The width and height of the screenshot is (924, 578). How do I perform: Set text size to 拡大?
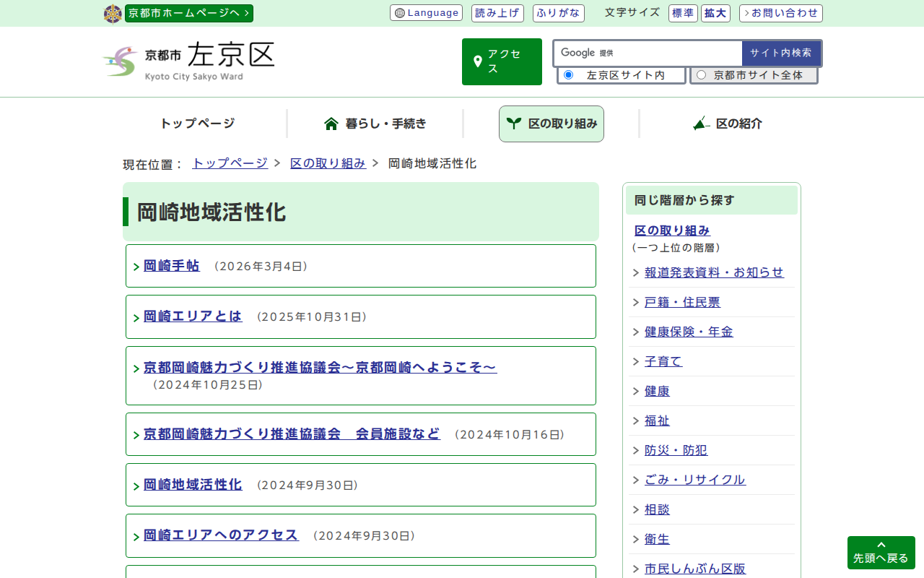(x=715, y=13)
